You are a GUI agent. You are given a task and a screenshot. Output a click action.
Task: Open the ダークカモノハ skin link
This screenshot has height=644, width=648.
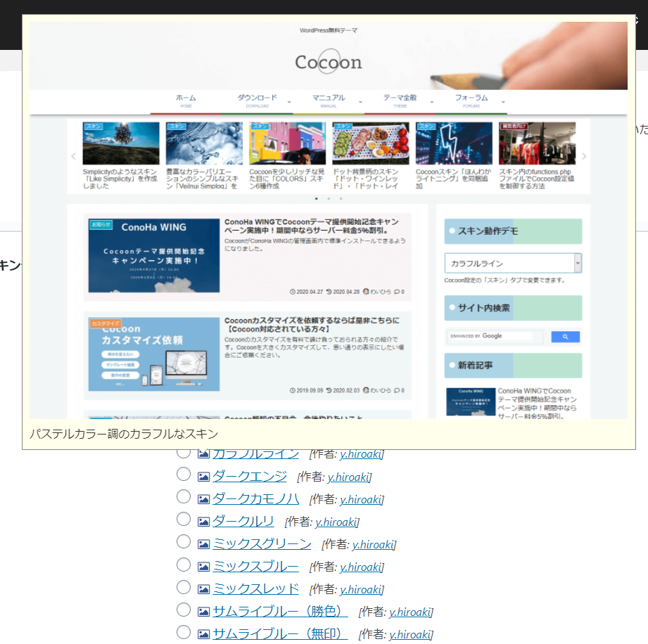coord(256,499)
